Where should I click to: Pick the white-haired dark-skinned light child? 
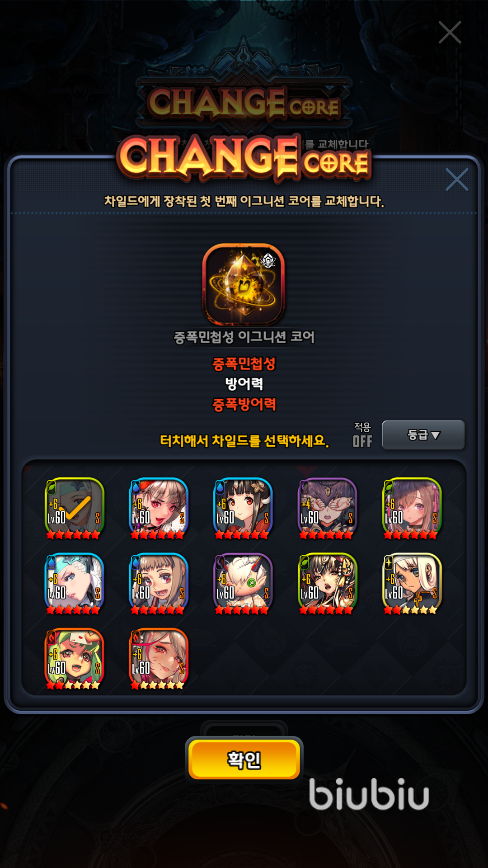pyautogui.click(x=412, y=583)
